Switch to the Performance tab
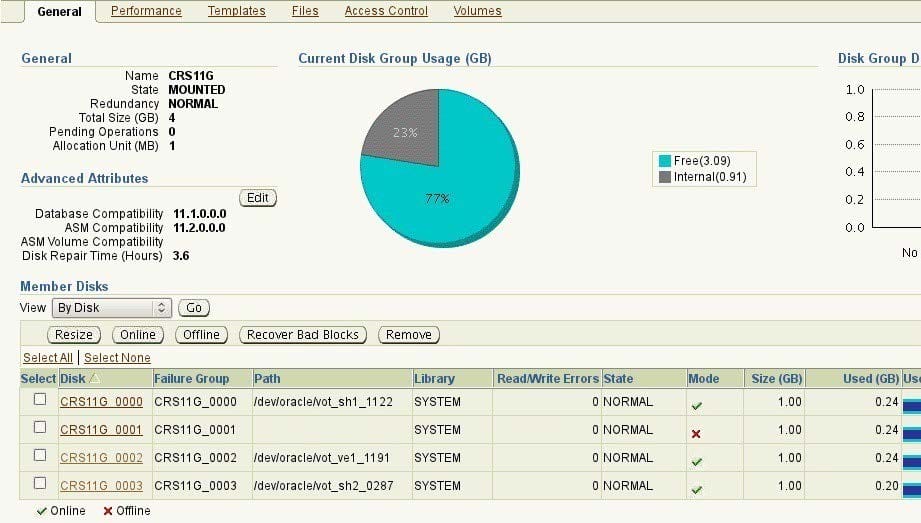 146,11
